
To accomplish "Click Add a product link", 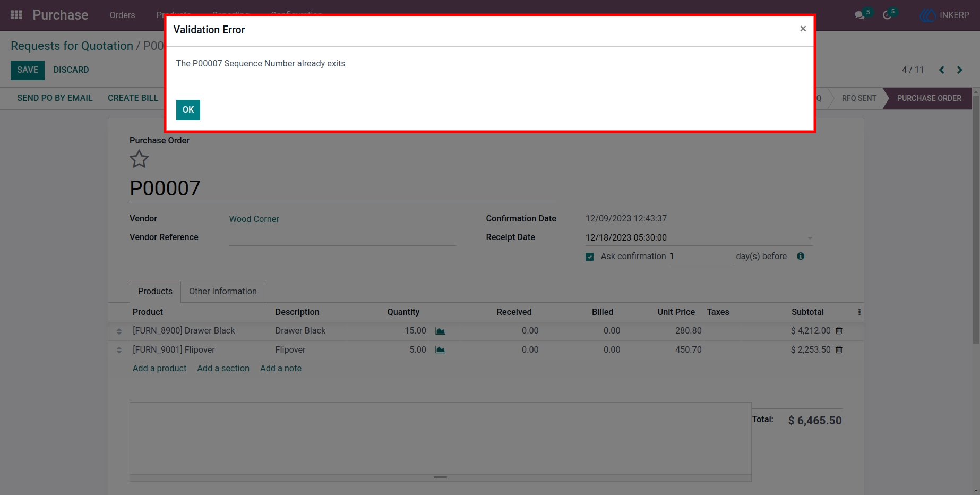I will pyautogui.click(x=159, y=369).
